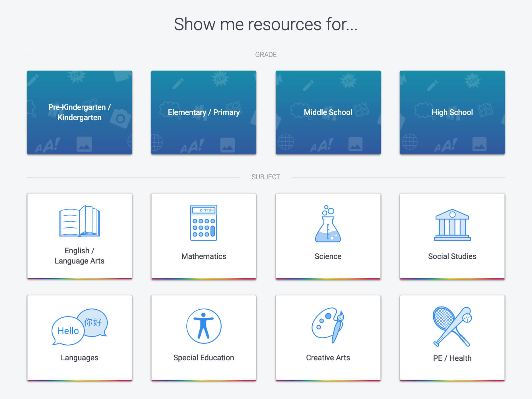Select the PE/Health subject card
Image resolution: width=532 pixels, height=399 pixels.
[452, 338]
